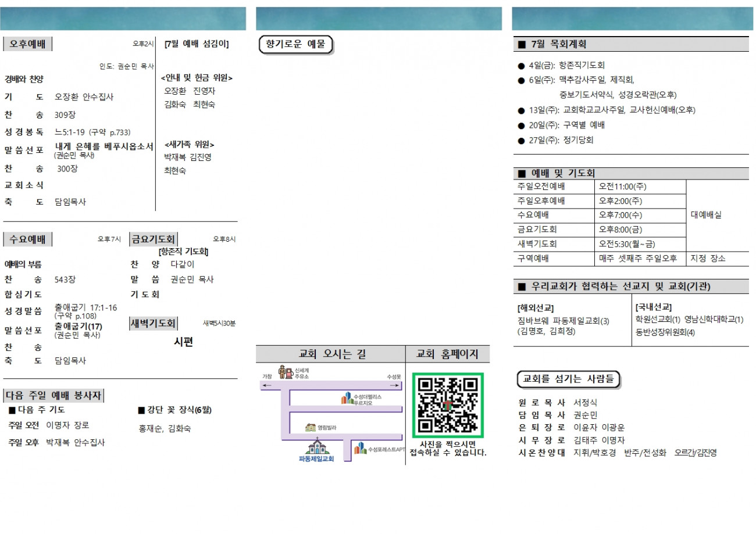
Task: Click the 가창 direction arrow on map
Action: 268,385
